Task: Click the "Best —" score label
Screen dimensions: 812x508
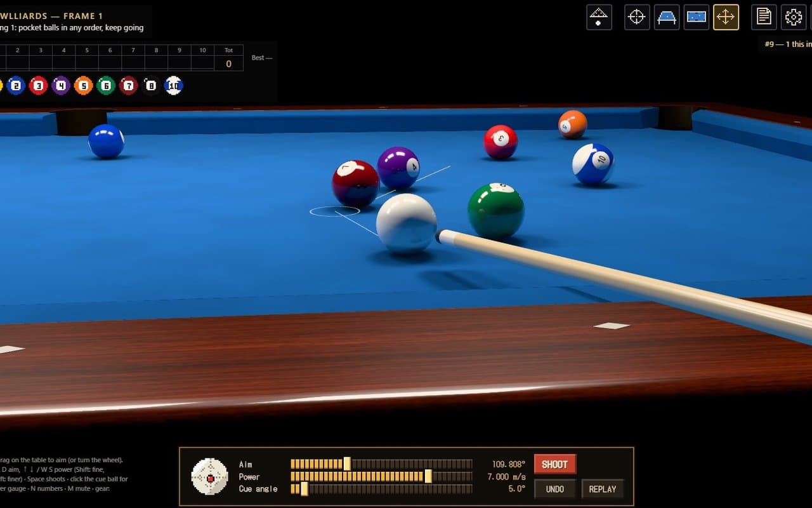Action: pyautogui.click(x=262, y=58)
